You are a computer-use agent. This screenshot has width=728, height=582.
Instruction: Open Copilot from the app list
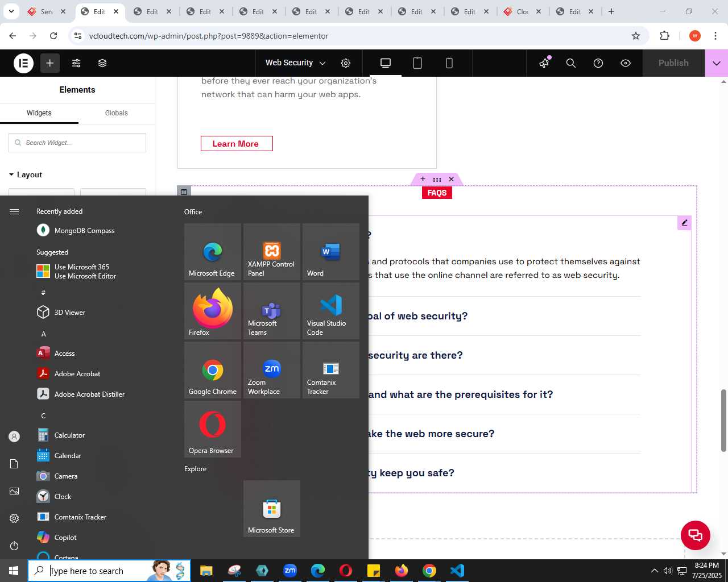pos(65,537)
